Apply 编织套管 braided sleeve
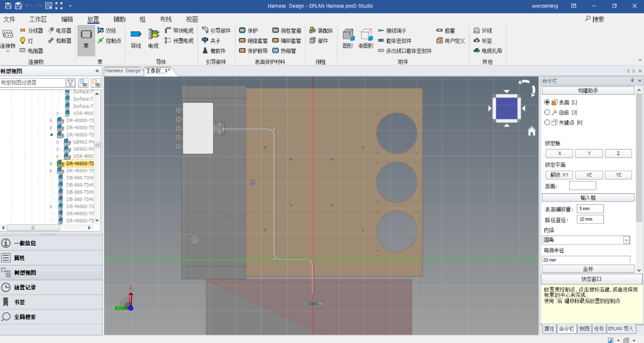 287,41
